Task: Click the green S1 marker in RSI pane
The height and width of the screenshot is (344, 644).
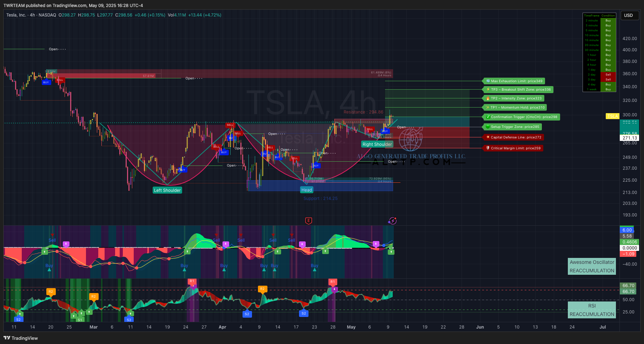Action: point(80,320)
